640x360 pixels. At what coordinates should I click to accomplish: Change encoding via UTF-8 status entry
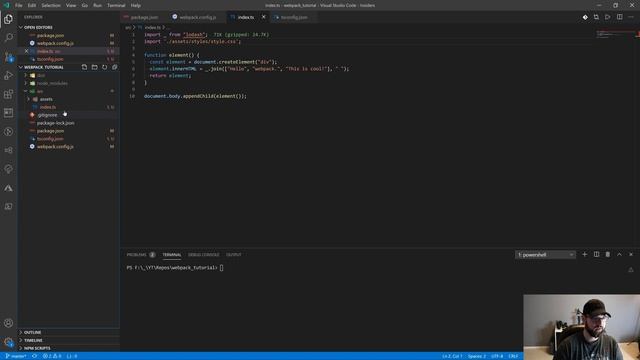[x=497, y=356]
